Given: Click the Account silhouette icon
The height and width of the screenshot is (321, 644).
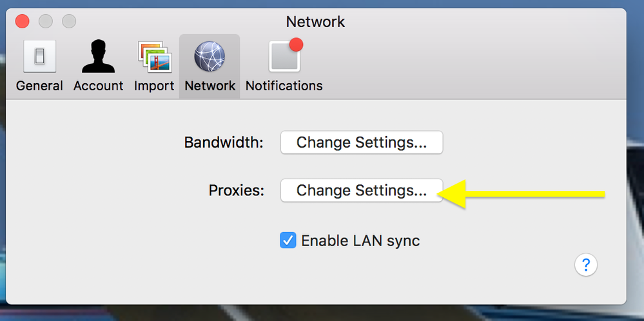Looking at the screenshot, I should (x=98, y=57).
